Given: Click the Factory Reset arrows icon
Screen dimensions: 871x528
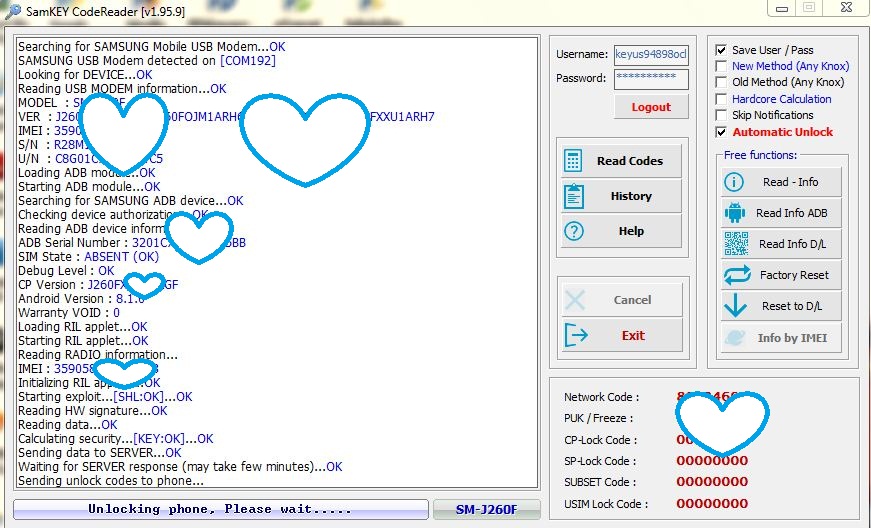Looking at the screenshot, I should pos(737,275).
